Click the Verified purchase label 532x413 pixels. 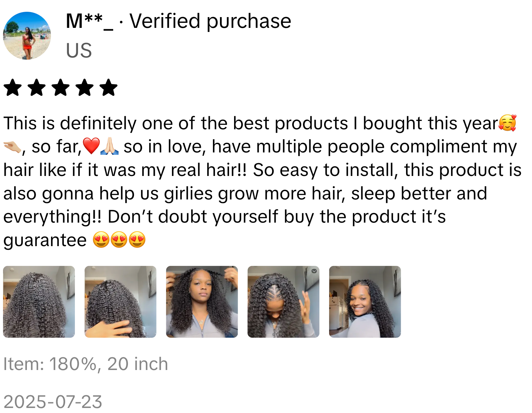210,21
